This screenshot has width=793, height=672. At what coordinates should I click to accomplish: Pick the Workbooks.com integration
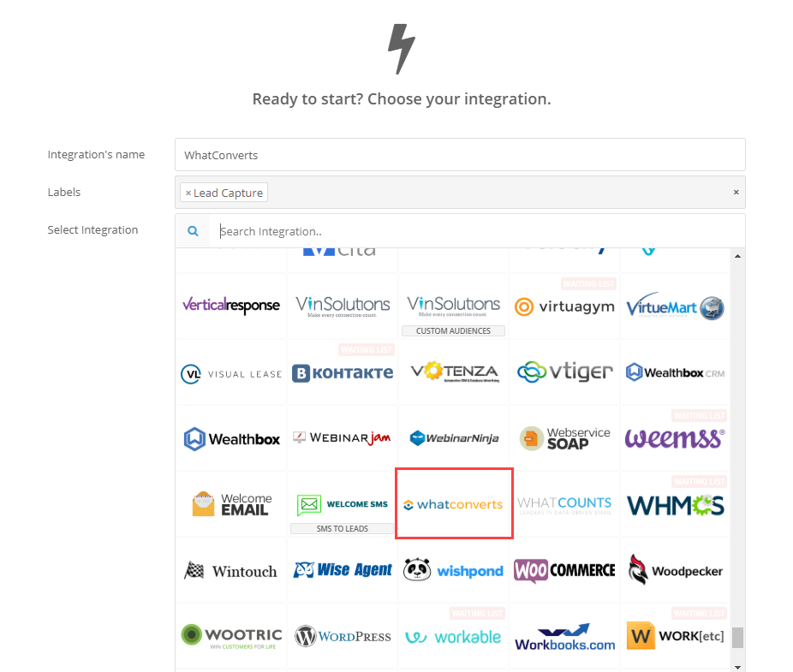point(564,636)
